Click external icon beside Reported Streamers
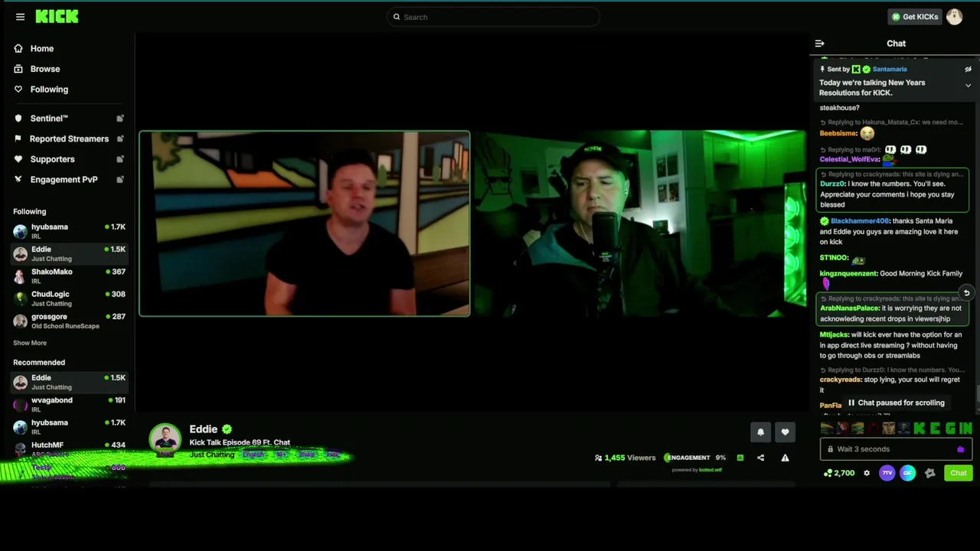The height and width of the screenshot is (551, 980). (x=120, y=139)
